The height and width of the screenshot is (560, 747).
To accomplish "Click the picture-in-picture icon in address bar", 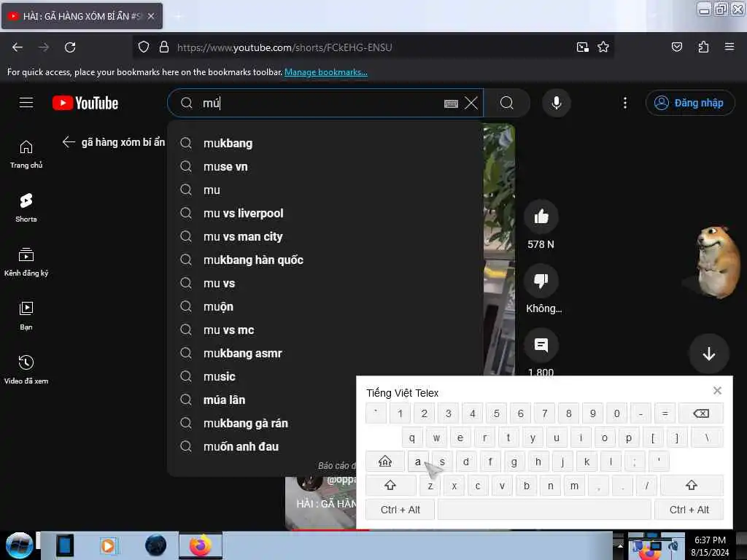I will pyautogui.click(x=582, y=47).
